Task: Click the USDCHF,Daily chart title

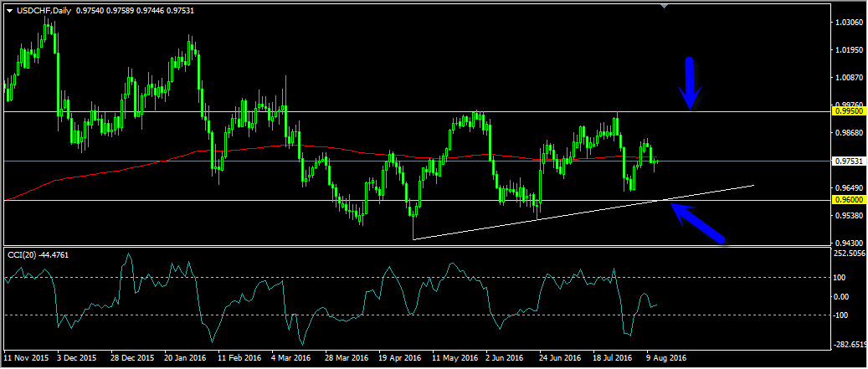Action: (44, 11)
